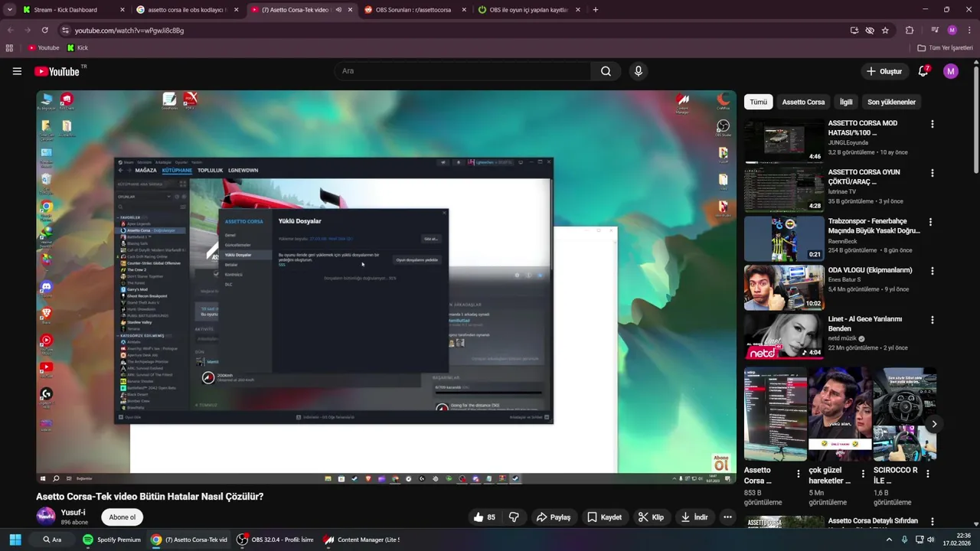Subscribe using the Abone ol button
Viewport: 980px width, 551px height.
[x=122, y=517]
